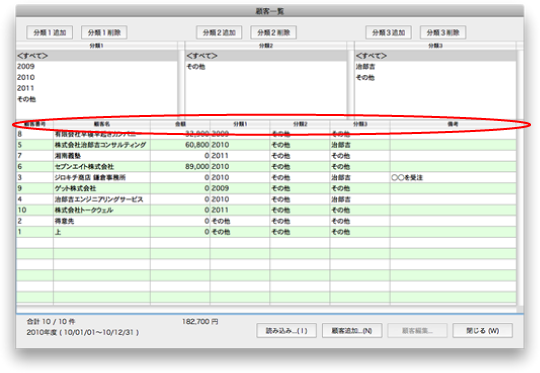The width and height of the screenshot is (540, 373).
Task: Select the 得意先 customer row
Action: [x=266, y=221]
